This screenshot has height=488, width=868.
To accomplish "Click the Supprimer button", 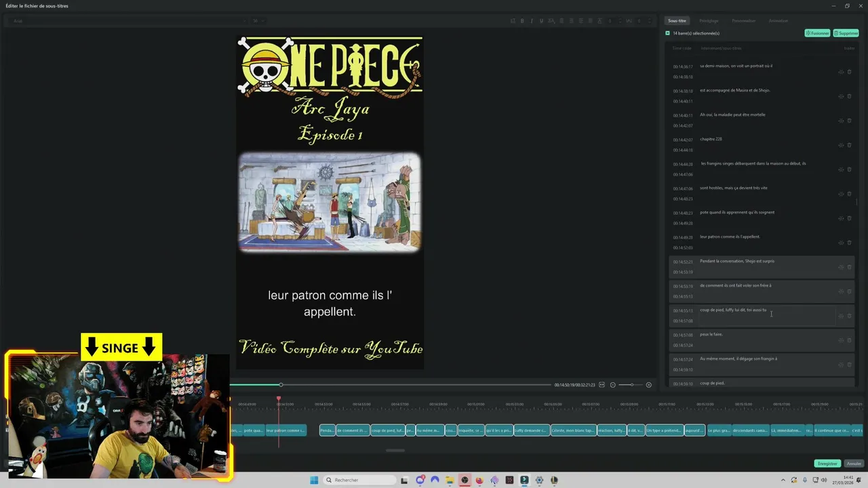I will [x=846, y=33].
